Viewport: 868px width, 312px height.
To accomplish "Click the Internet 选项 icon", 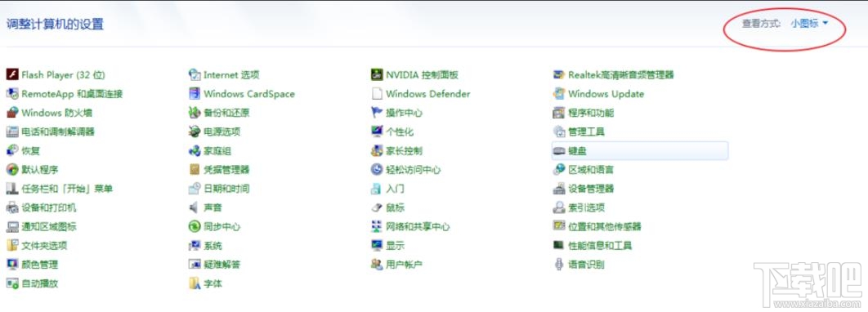I will (195, 74).
